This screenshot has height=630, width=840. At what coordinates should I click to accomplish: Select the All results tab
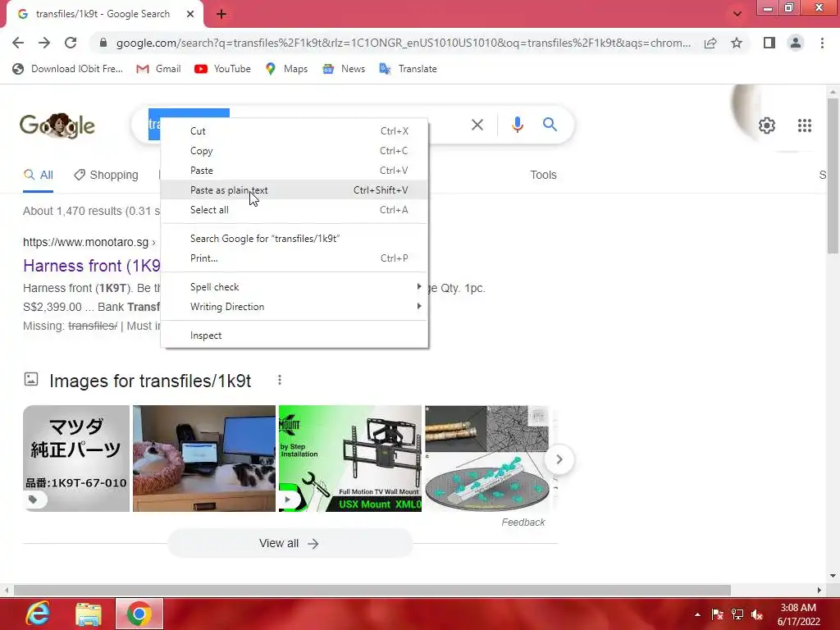click(38, 176)
